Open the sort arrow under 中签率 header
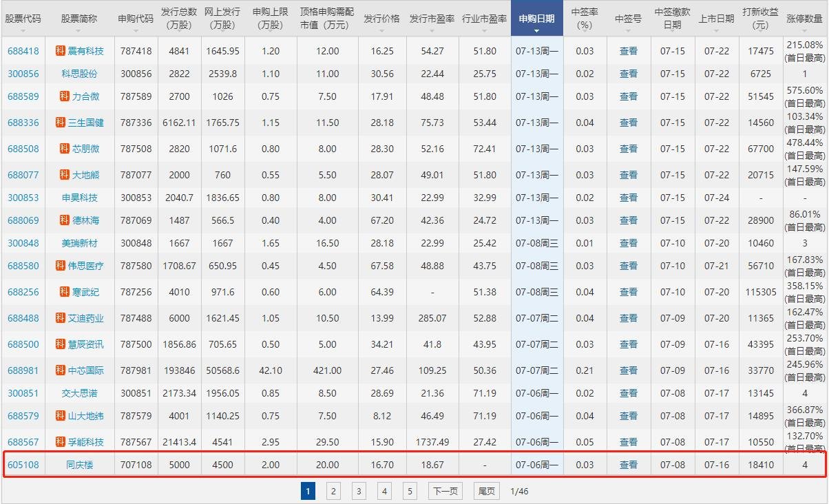The image size is (829, 504). pyautogui.click(x=585, y=32)
